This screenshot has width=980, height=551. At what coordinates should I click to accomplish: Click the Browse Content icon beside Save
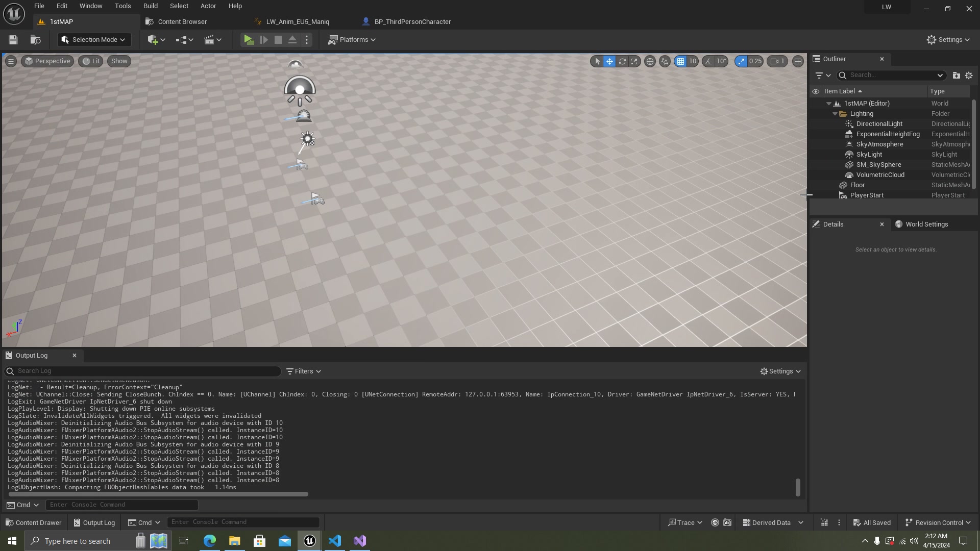[x=35, y=40]
